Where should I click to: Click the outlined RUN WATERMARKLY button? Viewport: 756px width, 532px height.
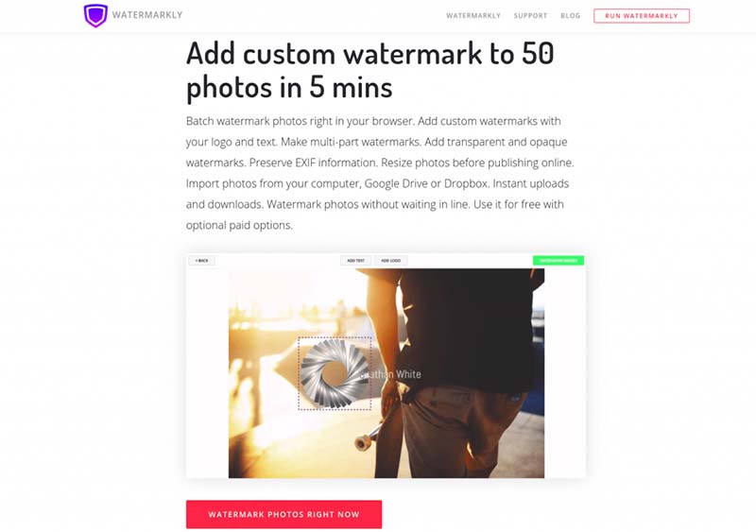click(642, 16)
